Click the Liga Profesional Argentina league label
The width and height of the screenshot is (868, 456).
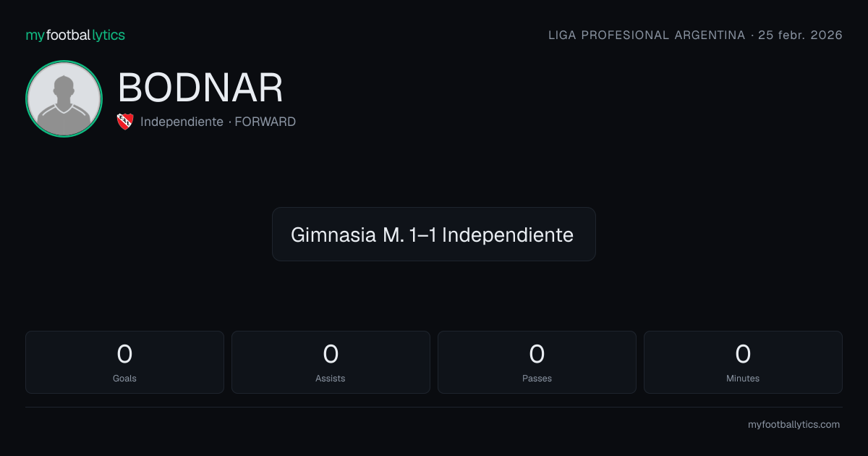pyautogui.click(x=647, y=35)
